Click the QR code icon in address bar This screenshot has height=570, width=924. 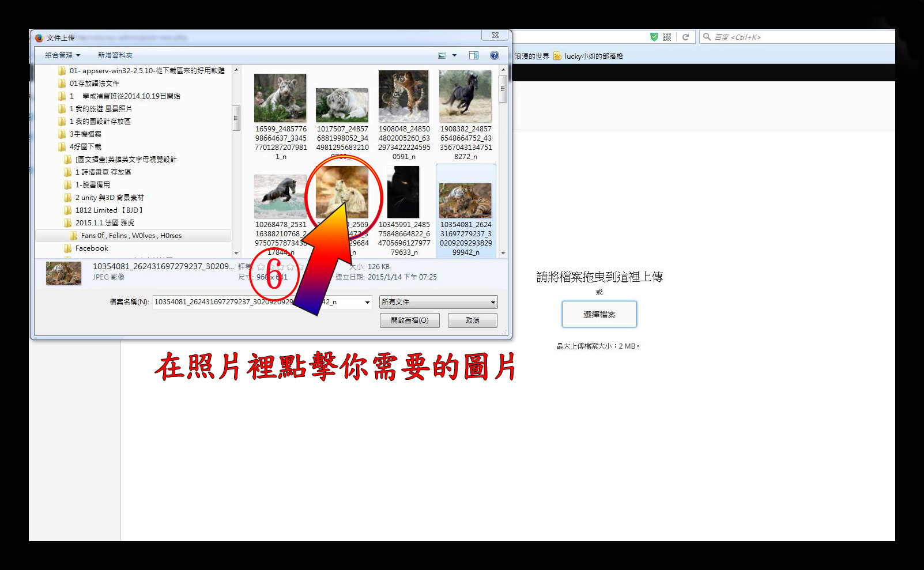[x=667, y=37]
